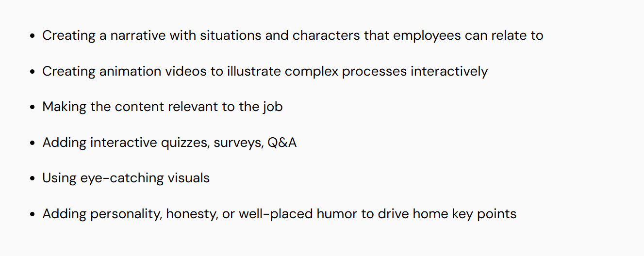Click the bullet before "Creating animation videos"

point(33,72)
